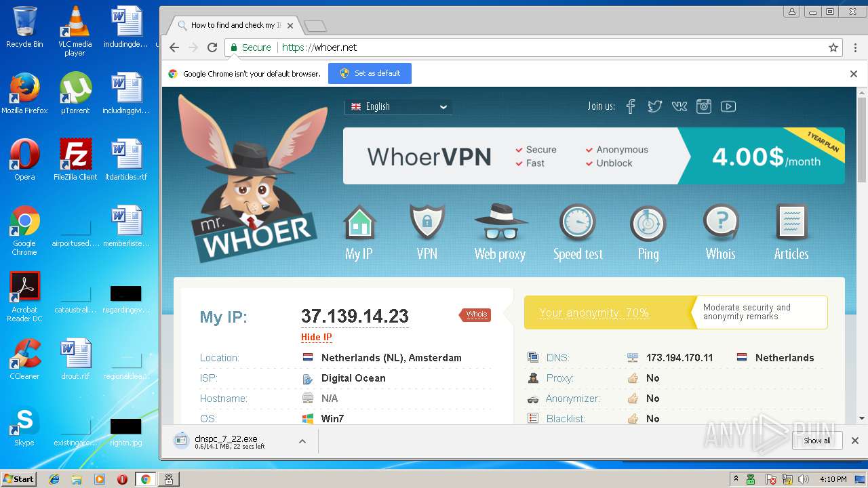Open the My IP house icon
Viewport: 868px width, 488px height.
(359, 224)
